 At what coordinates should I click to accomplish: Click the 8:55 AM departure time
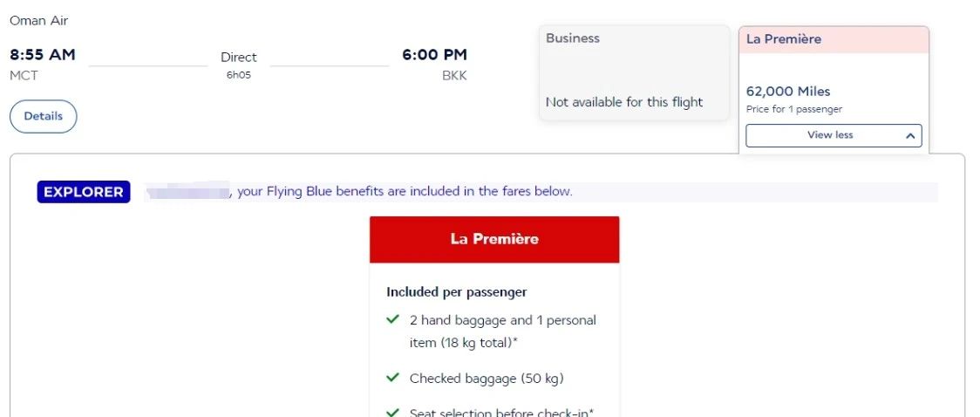click(43, 55)
